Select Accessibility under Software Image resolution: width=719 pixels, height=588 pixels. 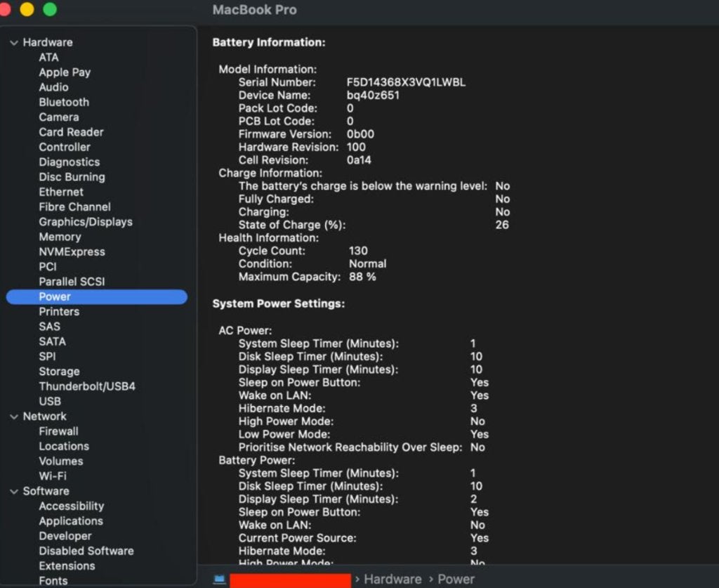[72, 507]
